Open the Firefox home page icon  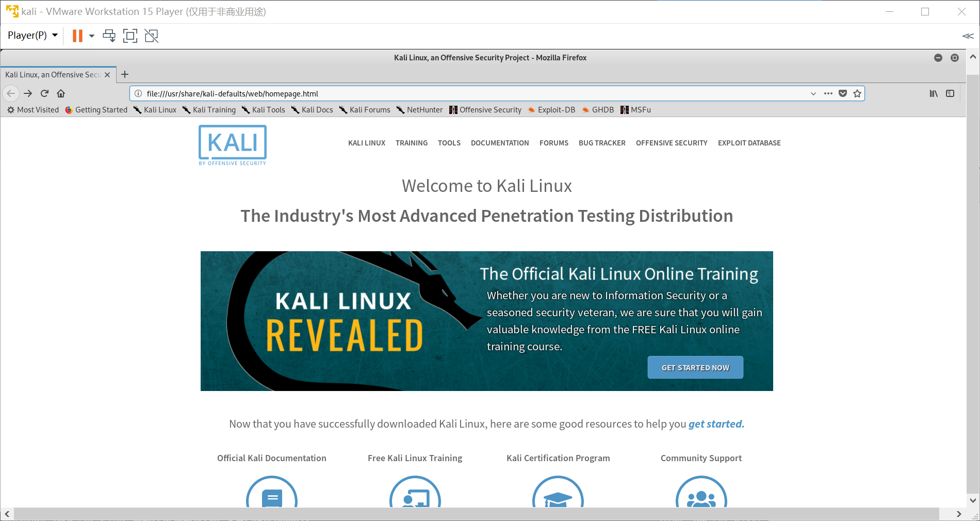pyautogui.click(x=61, y=93)
